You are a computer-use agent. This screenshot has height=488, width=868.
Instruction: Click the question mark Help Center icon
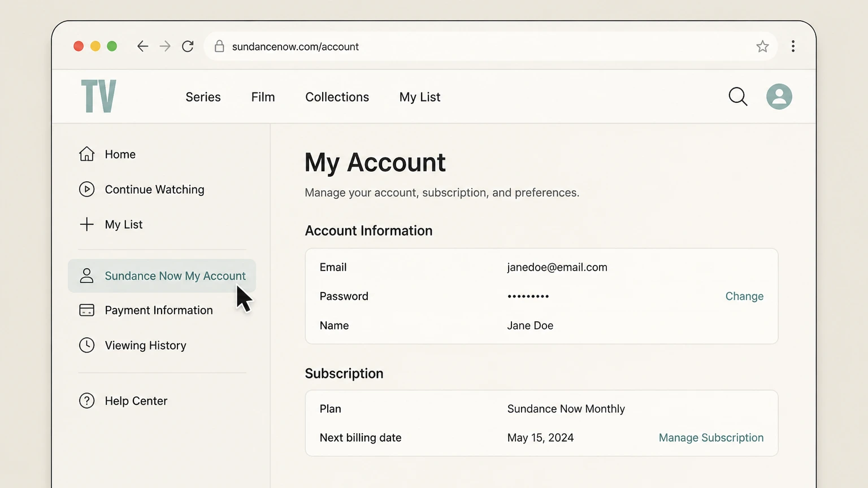[x=86, y=400]
